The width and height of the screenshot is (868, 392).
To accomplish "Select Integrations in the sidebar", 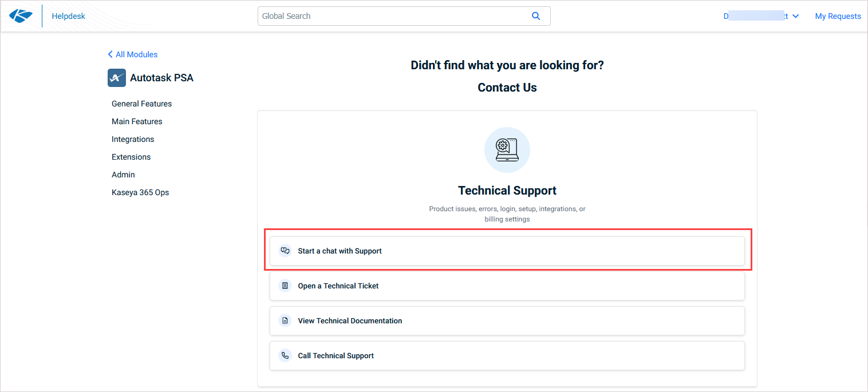I will [133, 139].
